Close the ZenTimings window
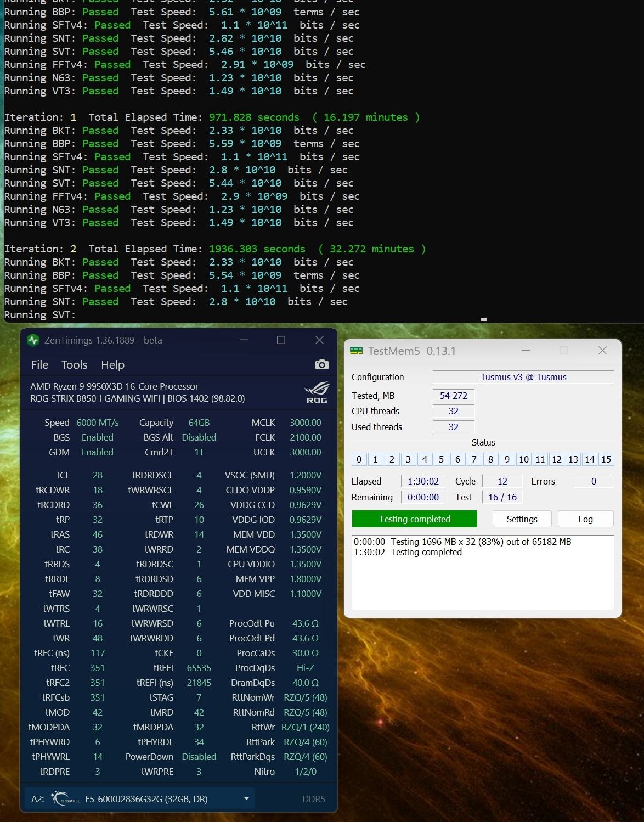Viewport: 644px width, 822px height. (x=320, y=340)
